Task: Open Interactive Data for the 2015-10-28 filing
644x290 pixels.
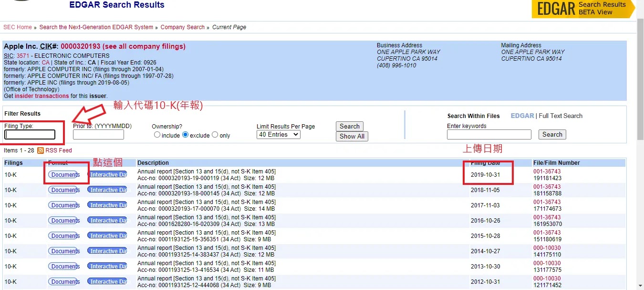Action: (107, 236)
